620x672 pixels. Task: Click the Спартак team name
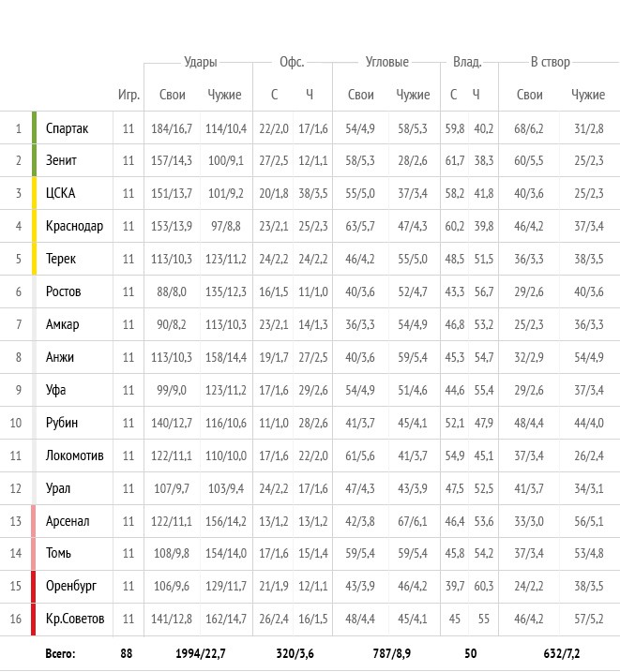coord(67,128)
